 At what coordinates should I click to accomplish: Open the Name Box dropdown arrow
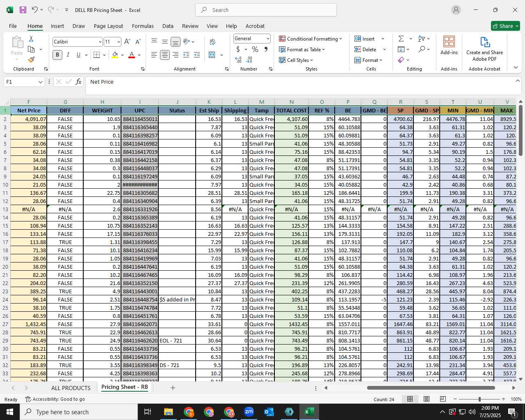(x=40, y=82)
